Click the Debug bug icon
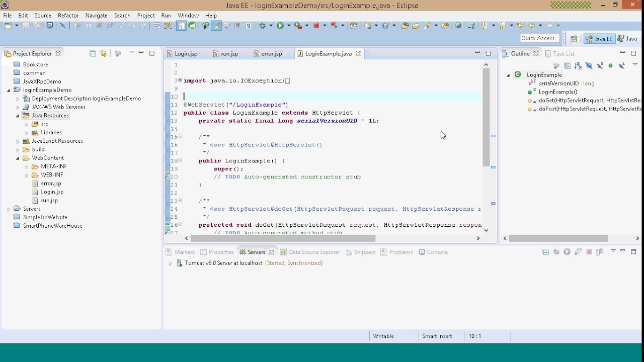 262,25
